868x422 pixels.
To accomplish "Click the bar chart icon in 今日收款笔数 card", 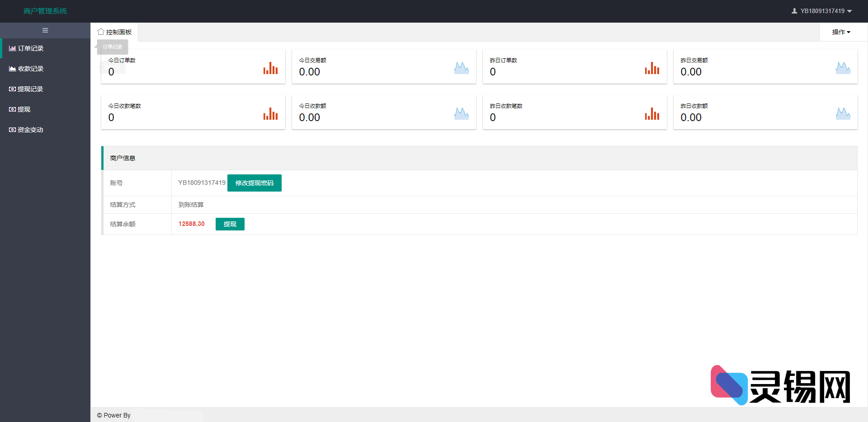I will (x=270, y=114).
